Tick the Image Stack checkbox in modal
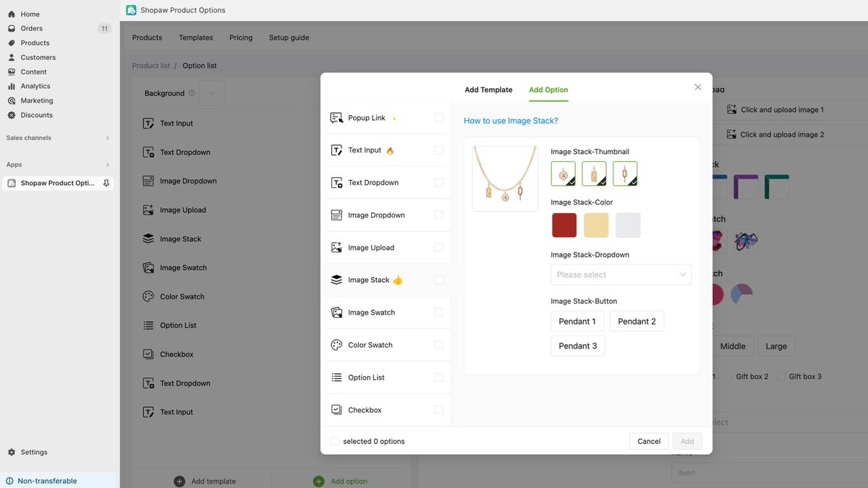Screen dimensions: 868x488 coord(438,280)
